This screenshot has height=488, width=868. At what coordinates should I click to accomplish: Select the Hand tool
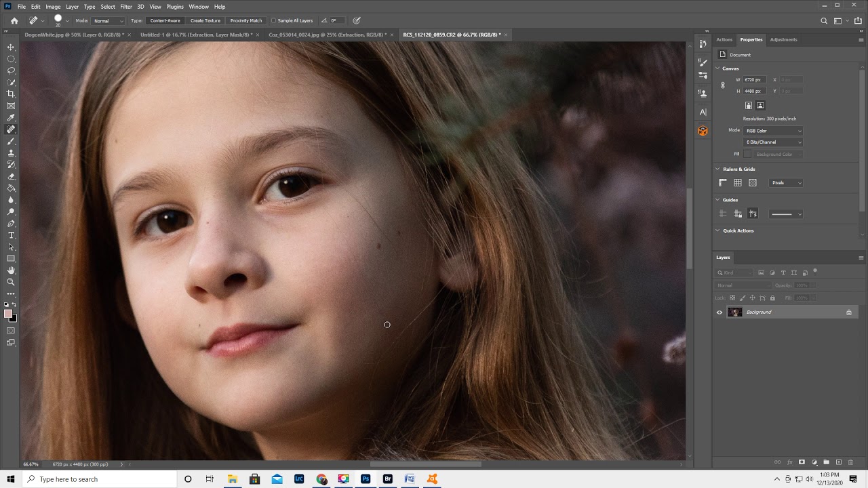point(11,270)
